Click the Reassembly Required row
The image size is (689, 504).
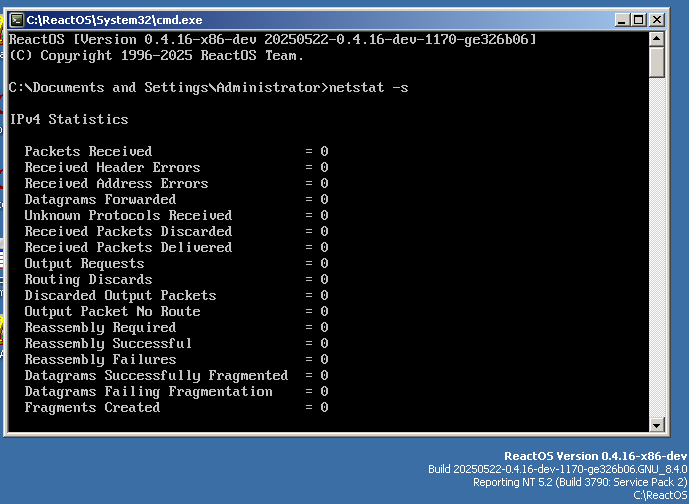pyautogui.click(x=176, y=327)
